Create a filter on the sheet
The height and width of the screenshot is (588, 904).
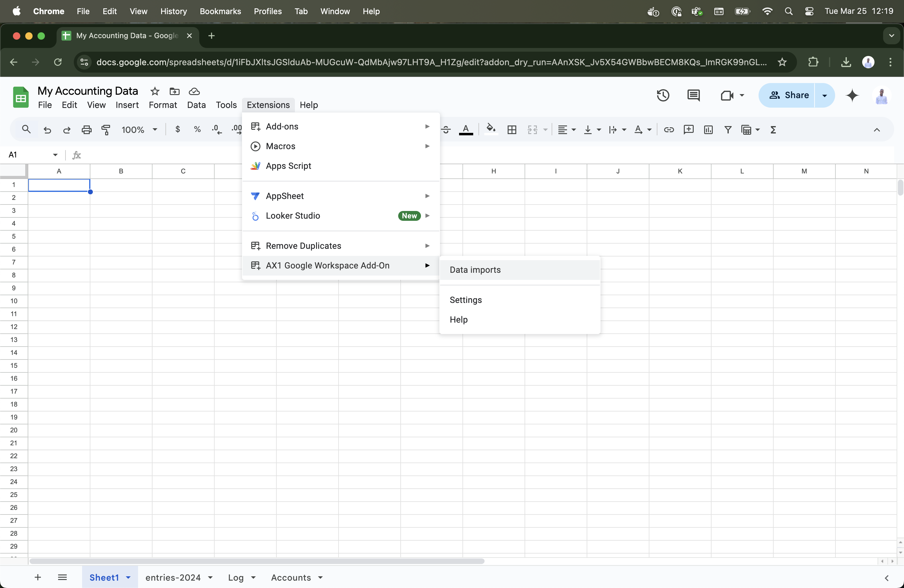tap(728, 129)
